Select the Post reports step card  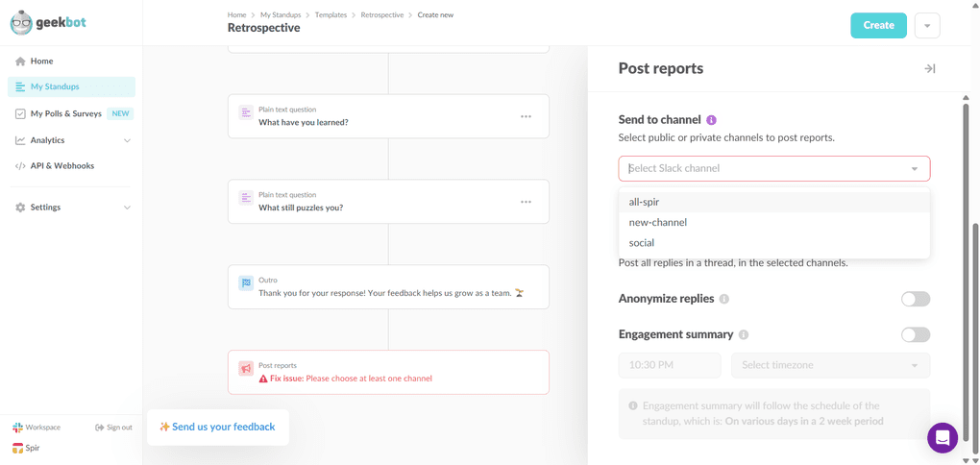point(388,372)
